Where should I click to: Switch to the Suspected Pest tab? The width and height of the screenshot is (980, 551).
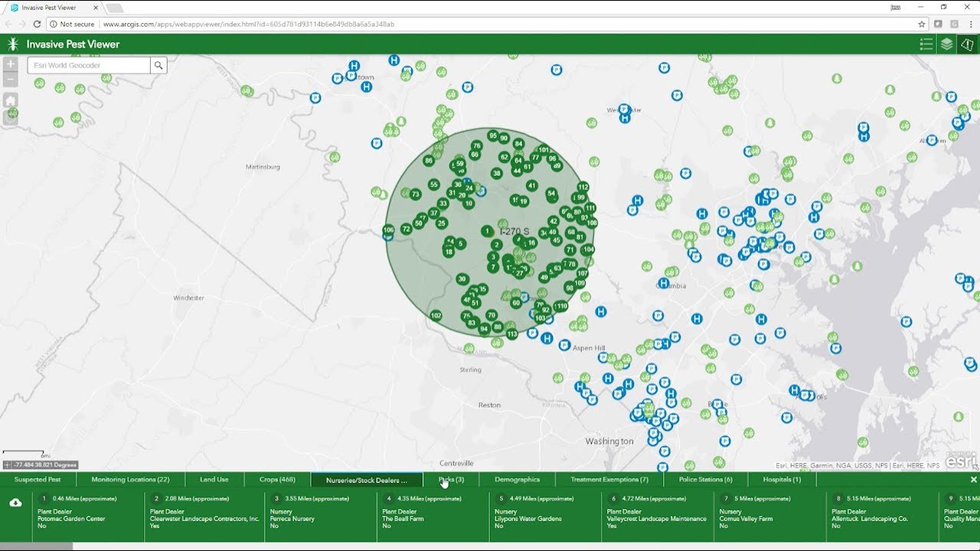tap(38, 480)
